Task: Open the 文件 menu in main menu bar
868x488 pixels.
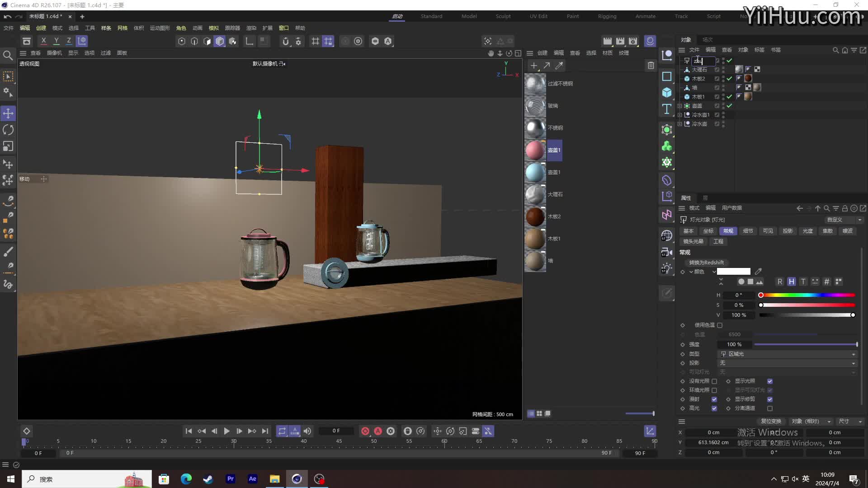Action: (x=9, y=28)
